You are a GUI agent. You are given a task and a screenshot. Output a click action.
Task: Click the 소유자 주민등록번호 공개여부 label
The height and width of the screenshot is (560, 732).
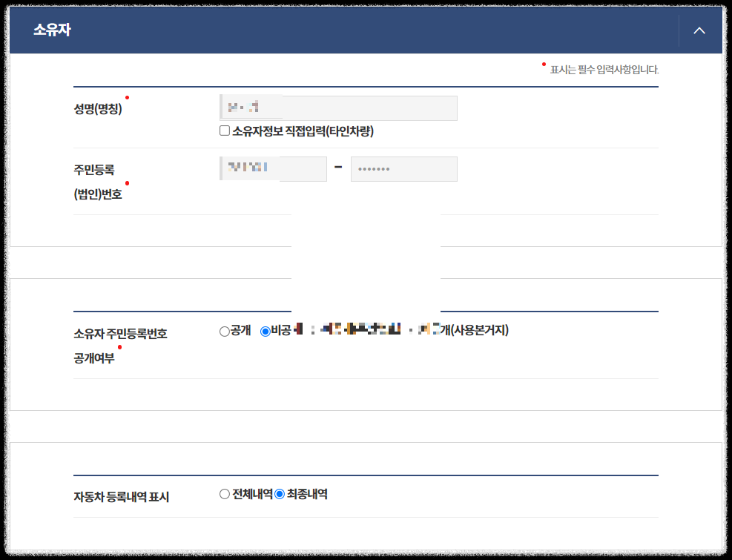pos(120,346)
